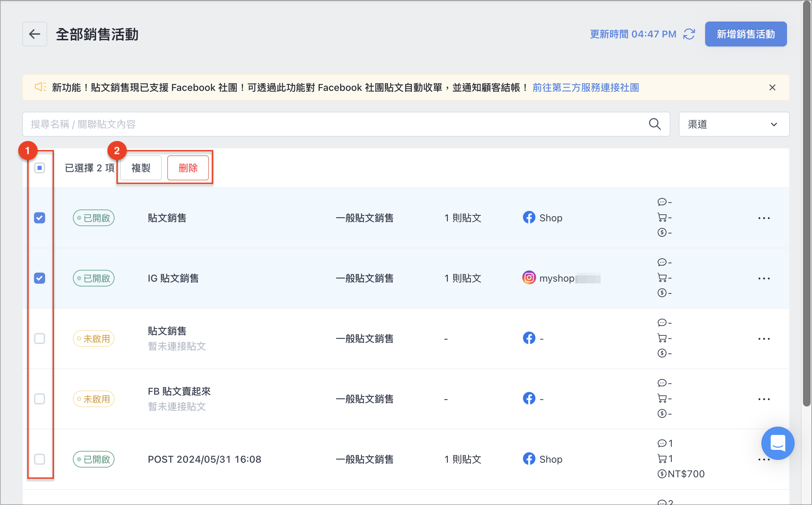
Task: Click Facebook icon in POST 2024/05/31 row
Action: [x=529, y=459]
